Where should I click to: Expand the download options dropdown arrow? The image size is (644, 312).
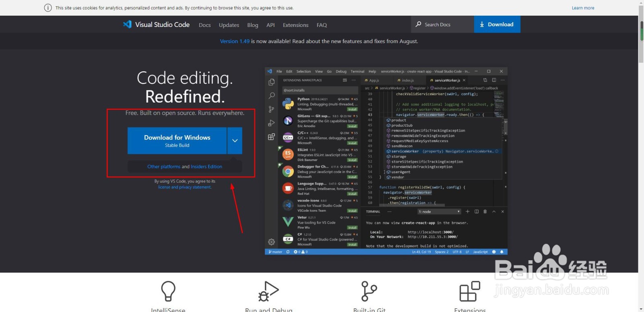[235, 141]
